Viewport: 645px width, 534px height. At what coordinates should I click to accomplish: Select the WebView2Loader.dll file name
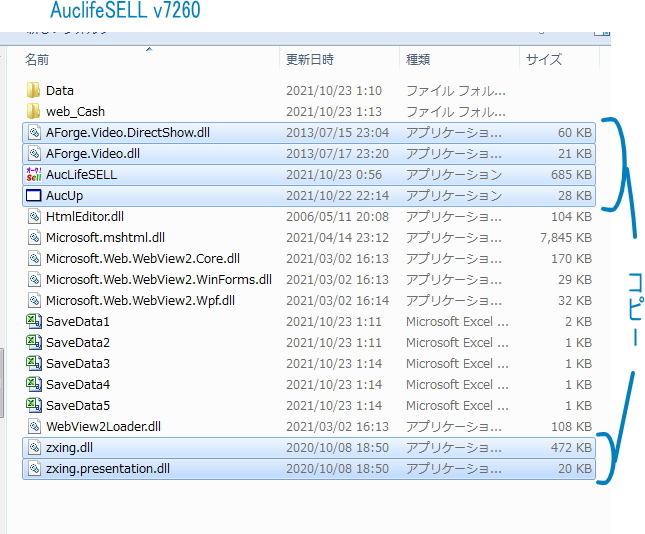[x=103, y=426]
